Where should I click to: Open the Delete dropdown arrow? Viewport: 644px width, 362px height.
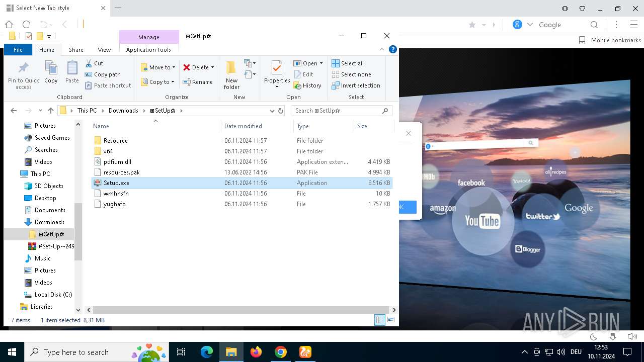click(x=212, y=67)
